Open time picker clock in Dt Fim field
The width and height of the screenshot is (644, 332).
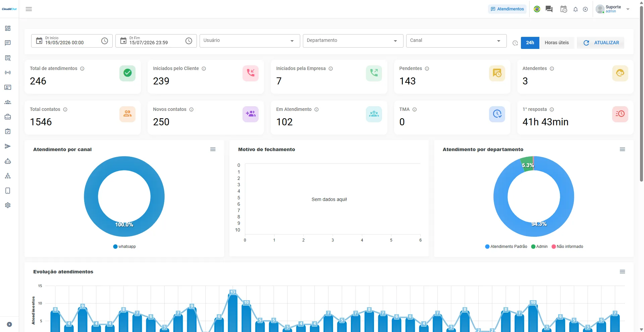point(189,41)
